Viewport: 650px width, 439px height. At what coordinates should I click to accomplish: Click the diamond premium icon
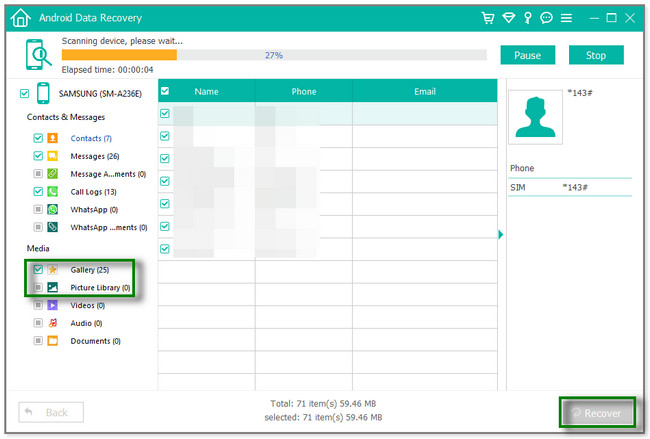pyautogui.click(x=508, y=18)
